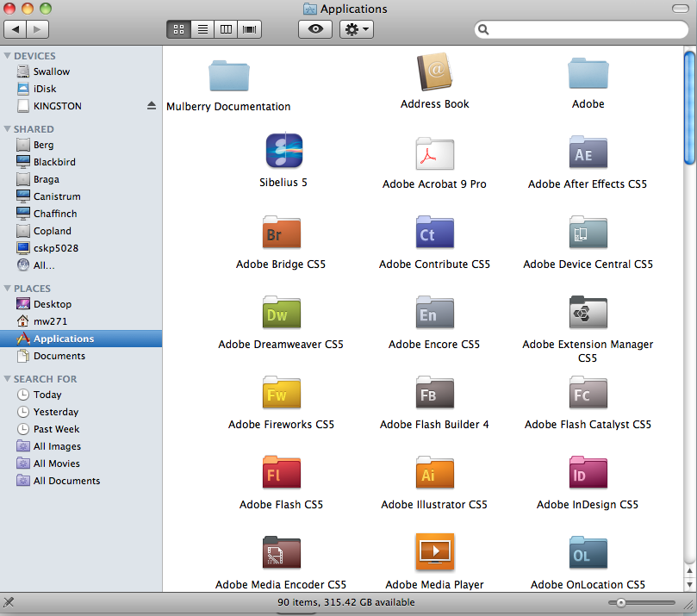697x616 pixels.
Task: Open the Action gear dropdown menu
Action: [x=357, y=29]
